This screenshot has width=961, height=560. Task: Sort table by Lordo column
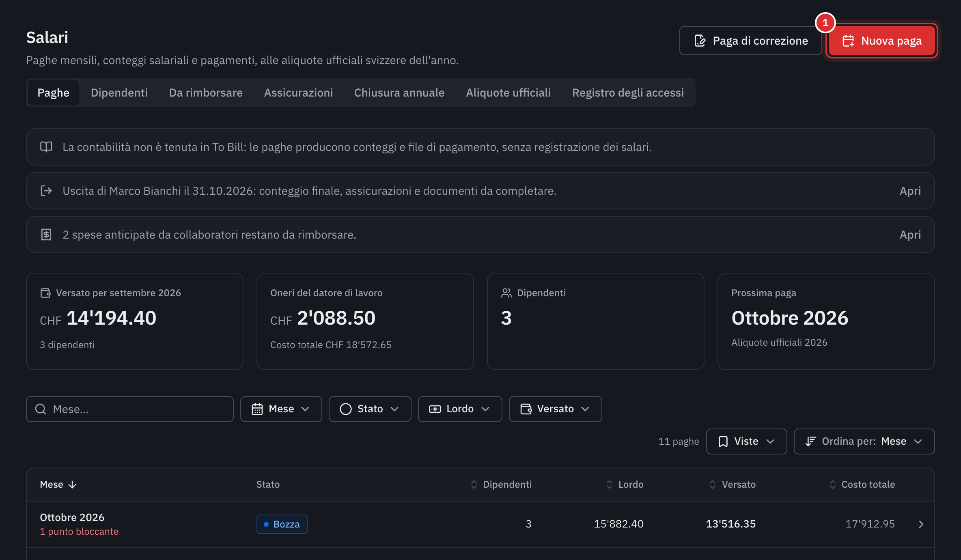[625, 485]
